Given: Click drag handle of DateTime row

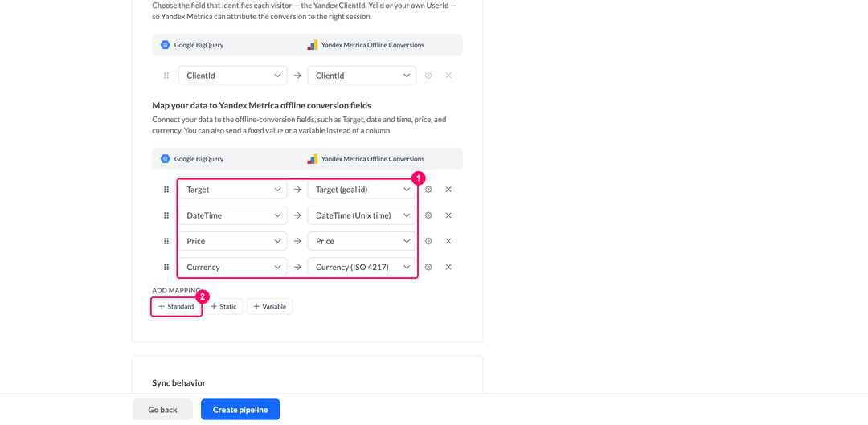Looking at the screenshot, I should tap(166, 215).
